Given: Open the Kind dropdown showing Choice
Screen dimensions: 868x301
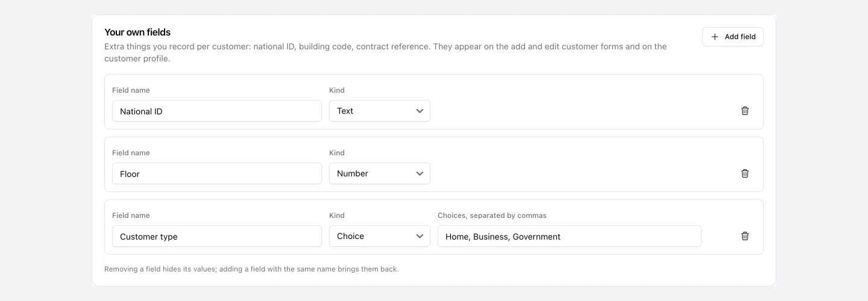Looking at the screenshot, I should coord(380,236).
